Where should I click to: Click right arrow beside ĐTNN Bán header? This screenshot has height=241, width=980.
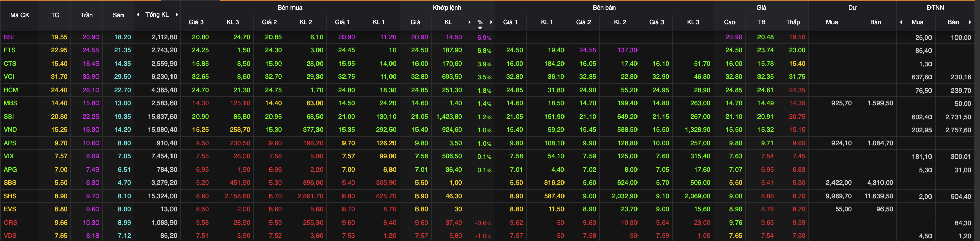(x=969, y=22)
